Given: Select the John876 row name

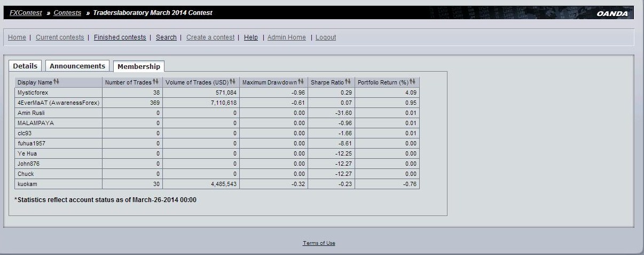Looking at the screenshot, I should click(x=28, y=164).
